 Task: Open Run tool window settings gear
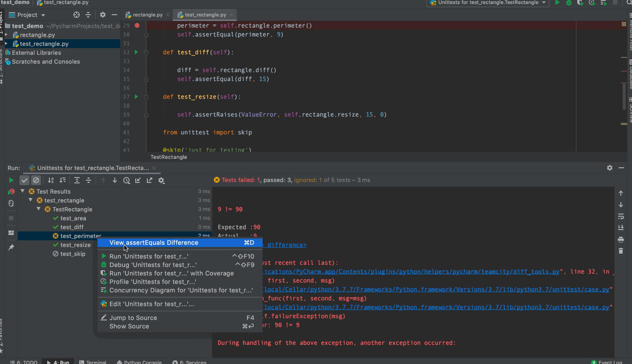click(x=610, y=168)
